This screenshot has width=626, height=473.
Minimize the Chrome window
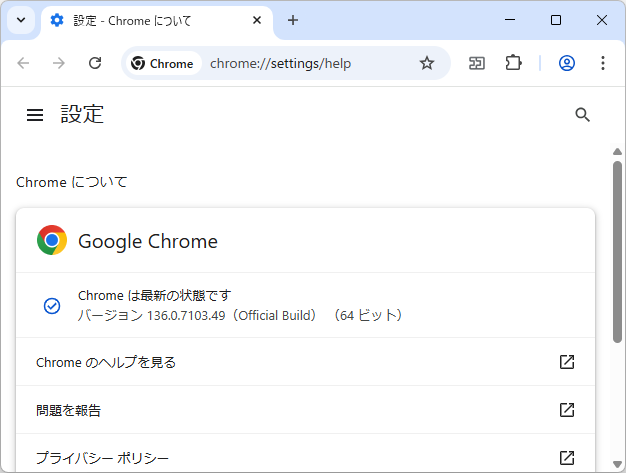[x=510, y=20]
